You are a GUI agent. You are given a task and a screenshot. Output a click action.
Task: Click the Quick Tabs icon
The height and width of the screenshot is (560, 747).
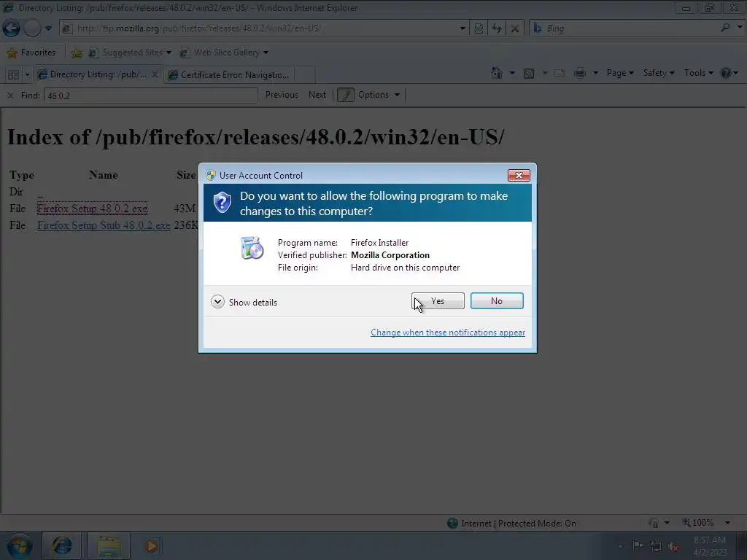point(13,75)
